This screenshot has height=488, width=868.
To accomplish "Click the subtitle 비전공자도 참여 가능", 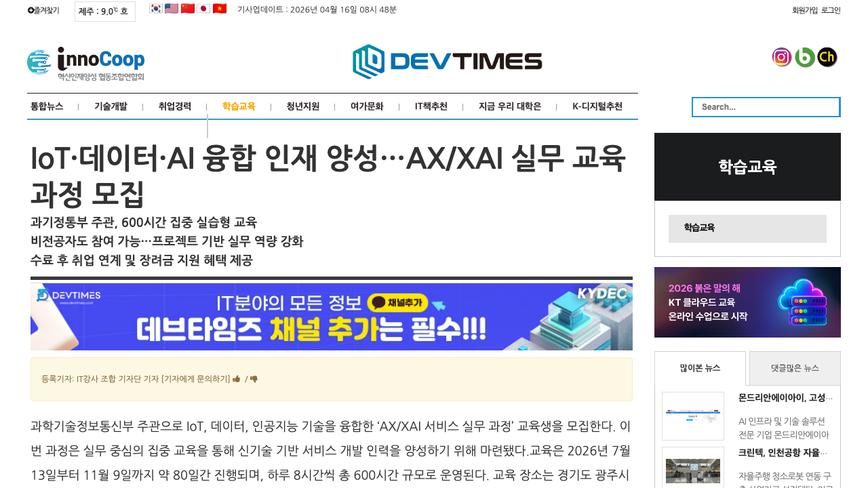I will (x=167, y=241).
